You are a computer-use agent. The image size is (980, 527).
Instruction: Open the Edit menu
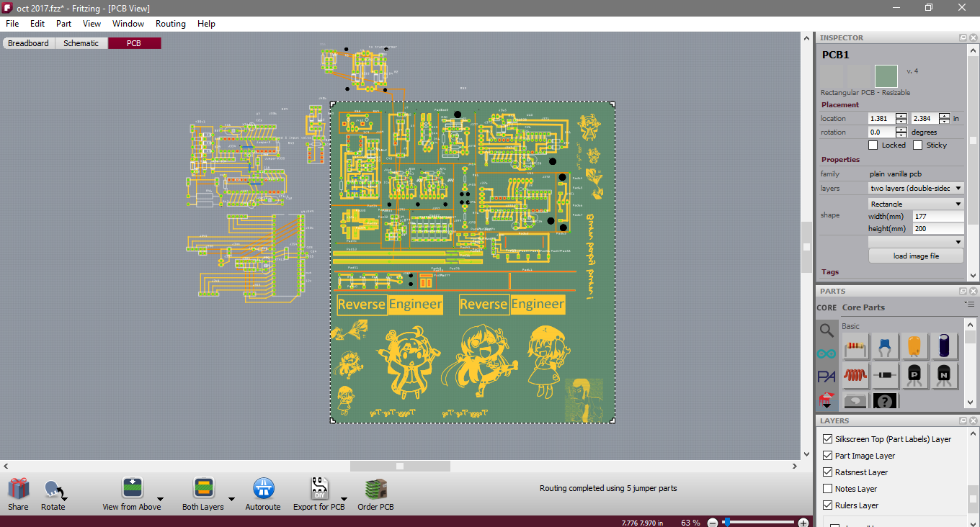pos(37,24)
